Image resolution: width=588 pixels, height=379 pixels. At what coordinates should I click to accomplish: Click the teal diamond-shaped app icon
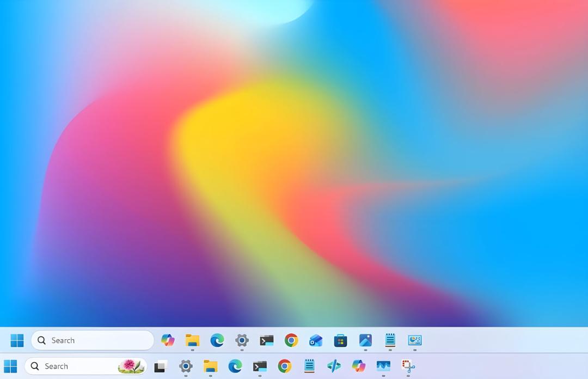coord(334,366)
